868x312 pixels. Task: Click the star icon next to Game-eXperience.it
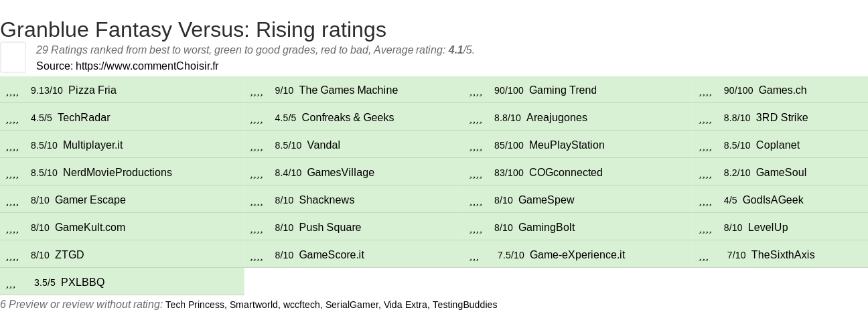474,256
